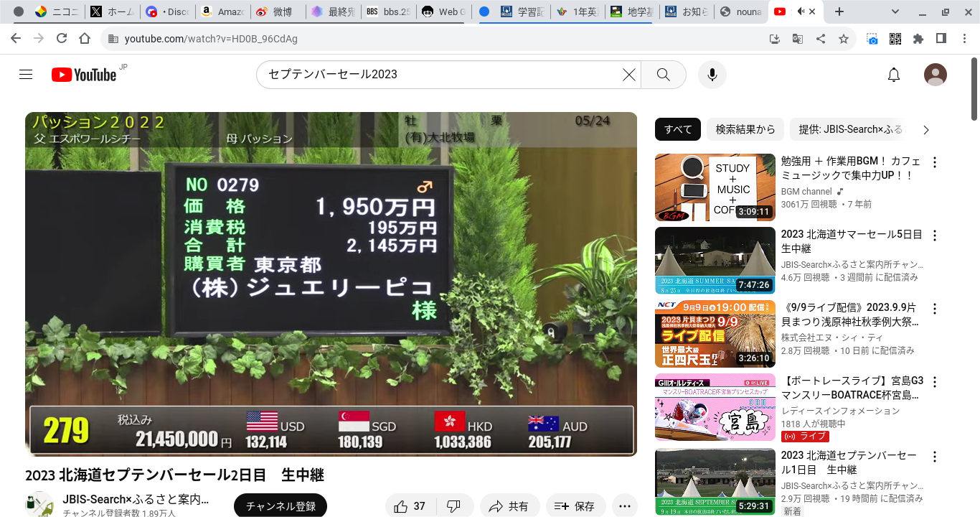The image size is (980, 517).
Task: Select the すべて filter chip
Action: [x=678, y=129]
